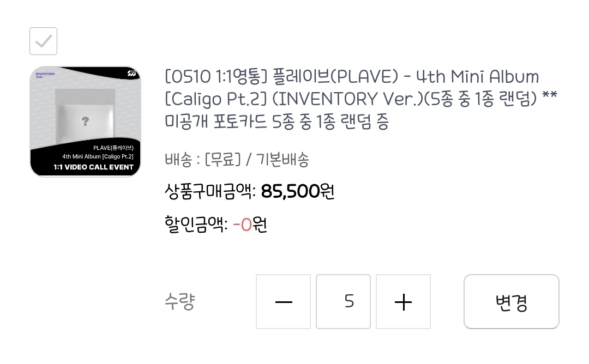The image size is (589, 364).
Task: Click the 배송 : [무료] / 기본배송 text
Action: (237, 160)
